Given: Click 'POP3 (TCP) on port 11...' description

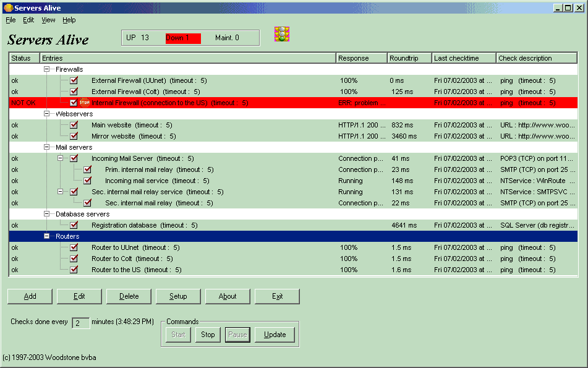Looking at the screenshot, I should (537, 158).
